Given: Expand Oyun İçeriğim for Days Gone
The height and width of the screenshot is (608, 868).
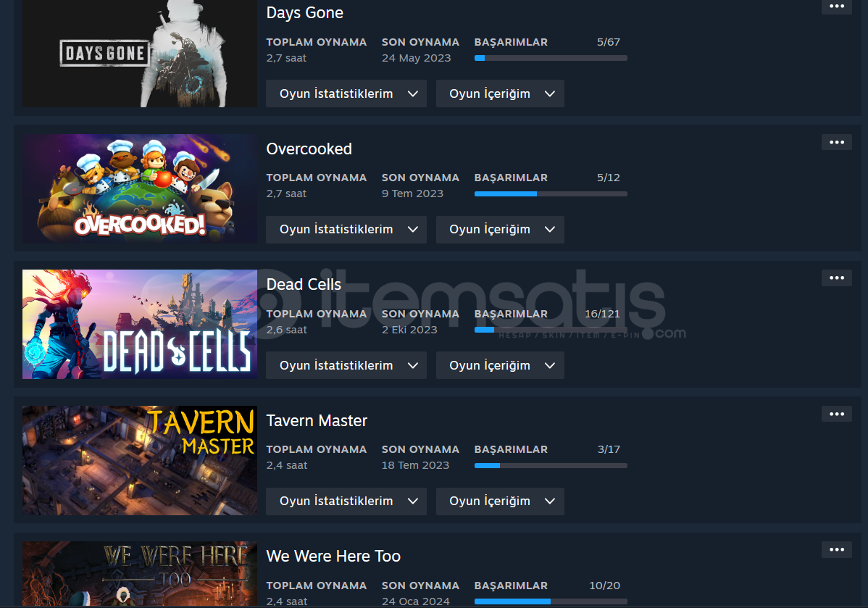Looking at the screenshot, I should tap(500, 93).
